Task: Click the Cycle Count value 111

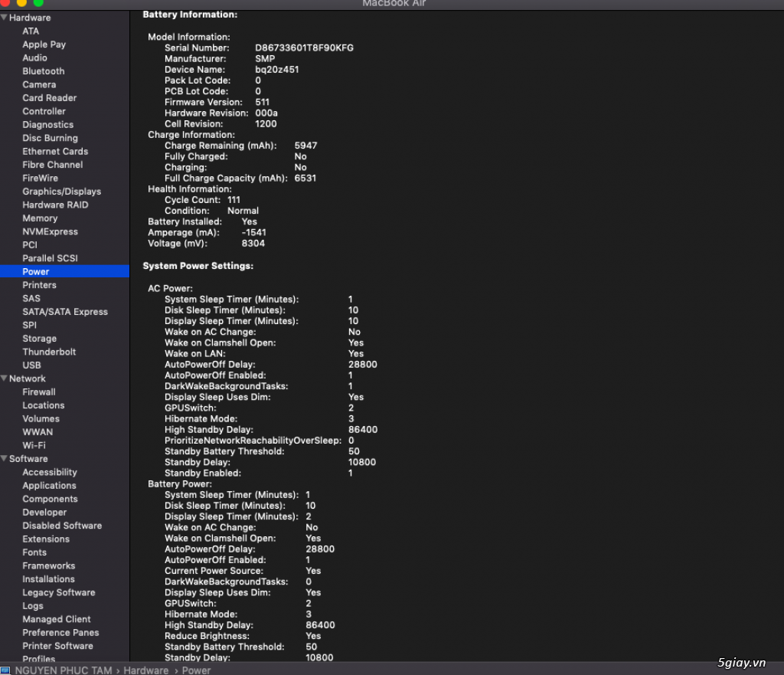Action: click(x=234, y=200)
